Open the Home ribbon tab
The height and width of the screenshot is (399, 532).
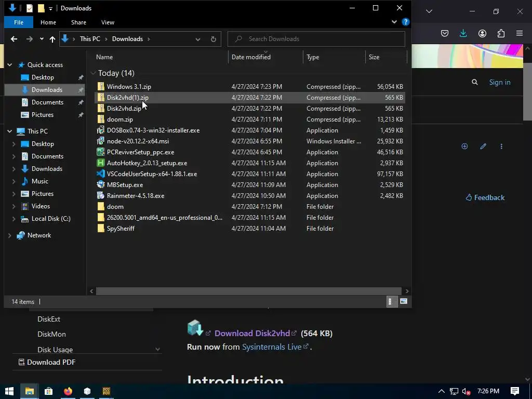[x=48, y=22]
